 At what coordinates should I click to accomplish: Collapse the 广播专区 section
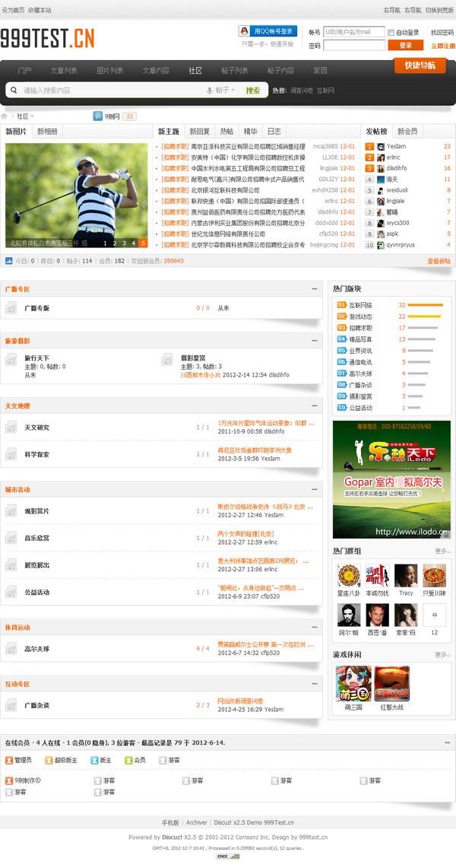(x=315, y=289)
